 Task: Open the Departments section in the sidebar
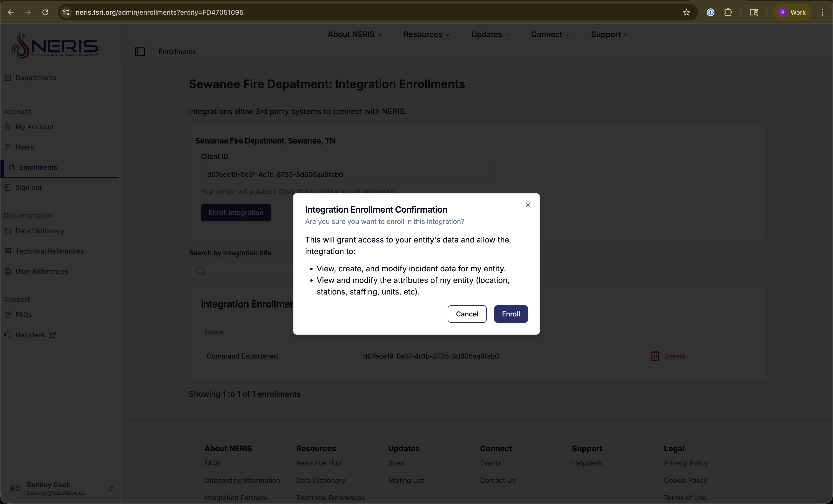[x=35, y=78]
